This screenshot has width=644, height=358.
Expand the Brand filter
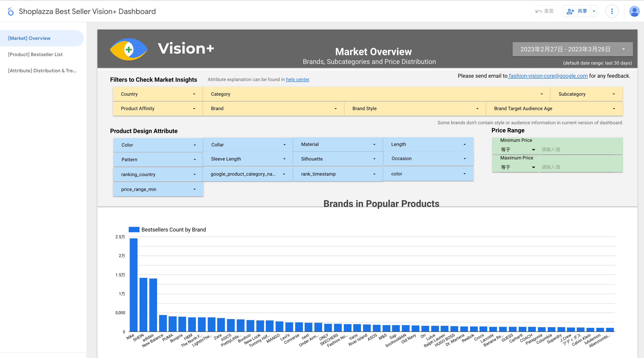[x=273, y=109]
